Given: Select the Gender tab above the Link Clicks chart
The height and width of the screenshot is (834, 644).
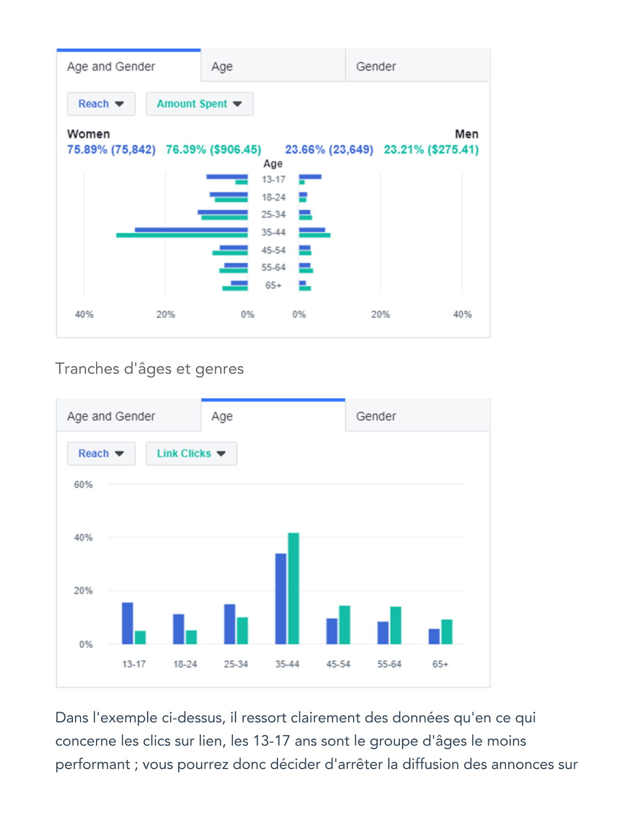Looking at the screenshot, I should [x=417, y=416].
